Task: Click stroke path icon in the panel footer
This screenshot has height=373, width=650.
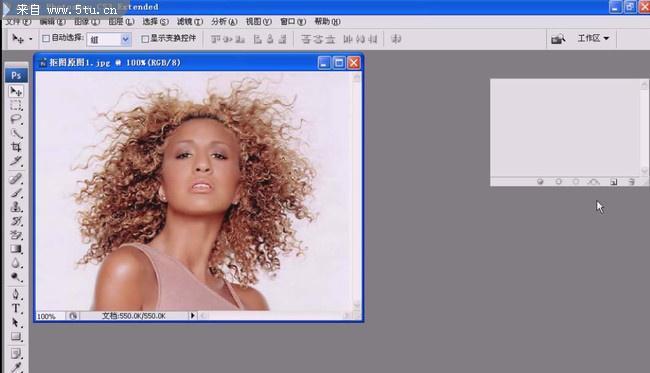Action: [x=558, y=182]
